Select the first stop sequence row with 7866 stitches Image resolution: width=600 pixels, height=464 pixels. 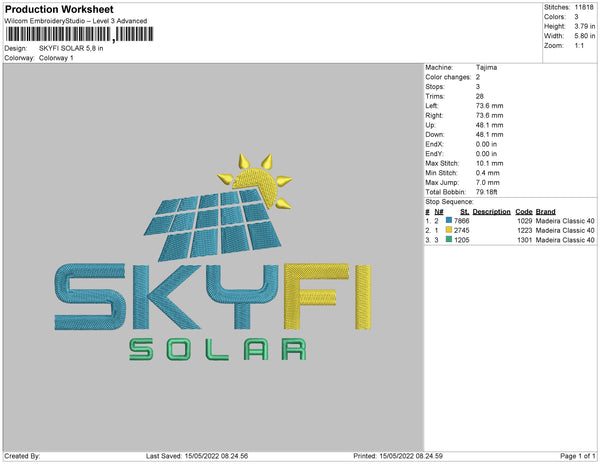pyautogui.click(x=510, y=220)
